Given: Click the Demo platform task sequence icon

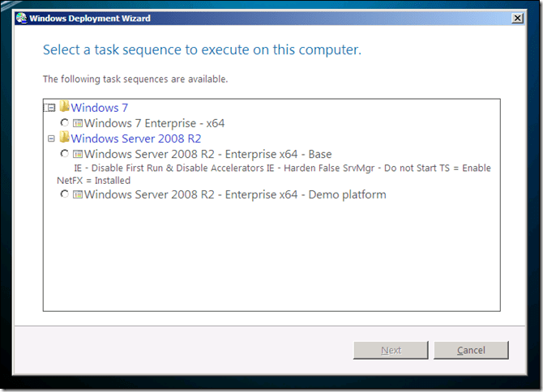Looking at the screenshot, I should point(78,194).
